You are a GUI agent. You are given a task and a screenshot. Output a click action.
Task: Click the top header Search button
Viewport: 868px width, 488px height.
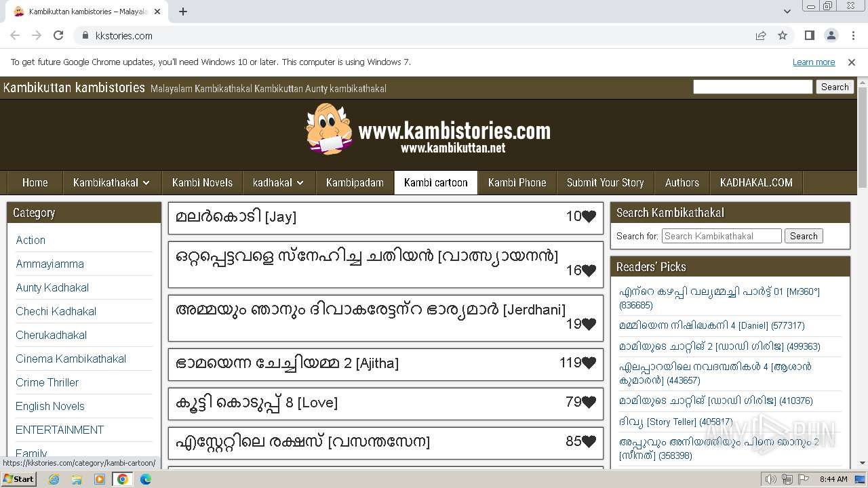click(835, 87)
